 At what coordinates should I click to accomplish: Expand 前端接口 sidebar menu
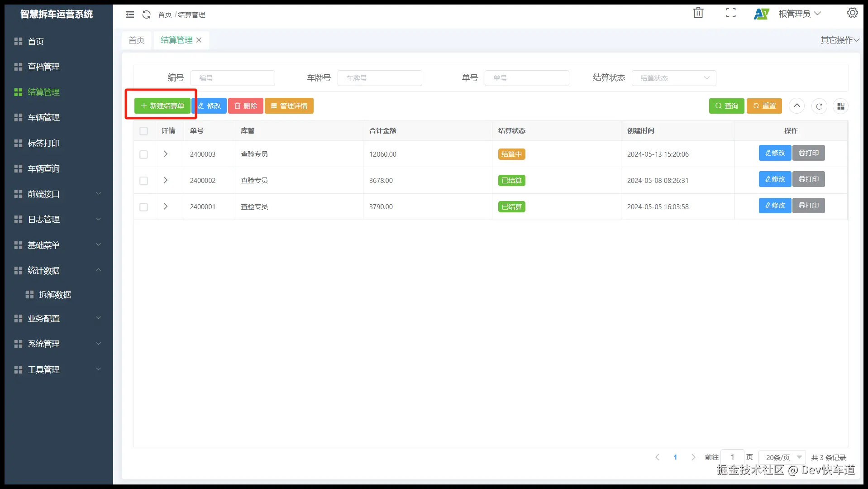pos(59,194)
